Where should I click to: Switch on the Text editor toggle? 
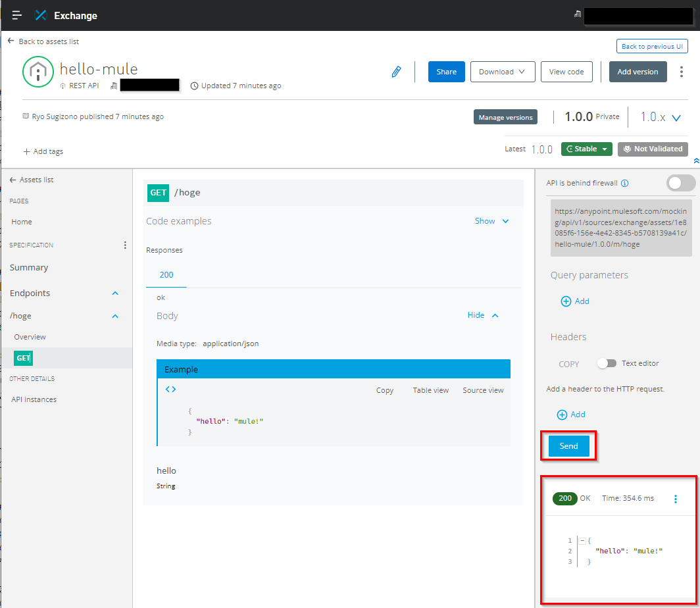(x=607, y=363)
